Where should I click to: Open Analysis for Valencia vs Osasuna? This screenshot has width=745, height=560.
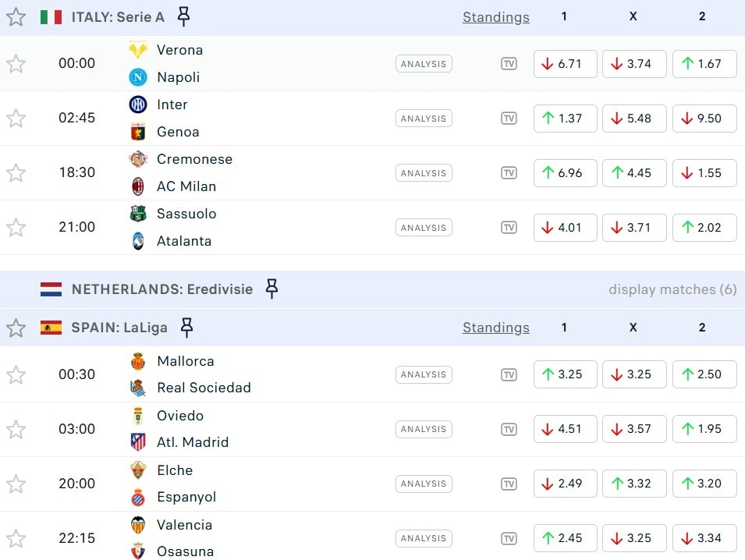point(424,538)
